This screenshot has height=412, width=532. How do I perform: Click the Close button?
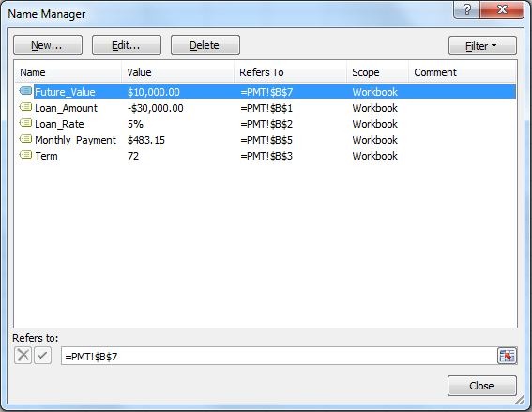click(482, 386)
